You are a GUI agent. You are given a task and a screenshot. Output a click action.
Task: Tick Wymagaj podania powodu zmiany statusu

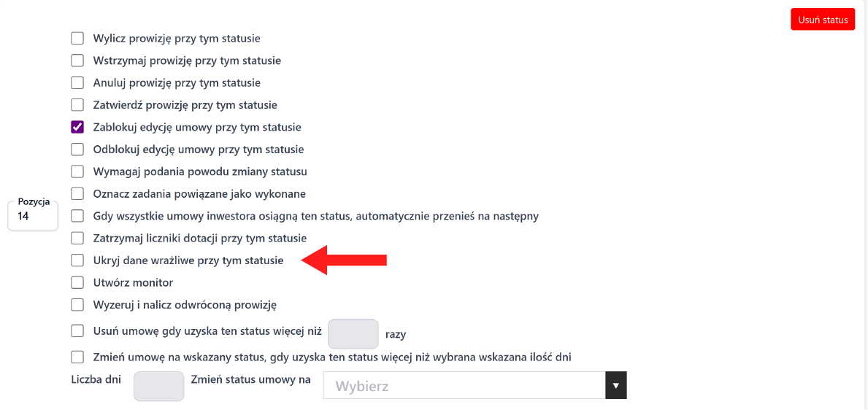pos(77,171)
